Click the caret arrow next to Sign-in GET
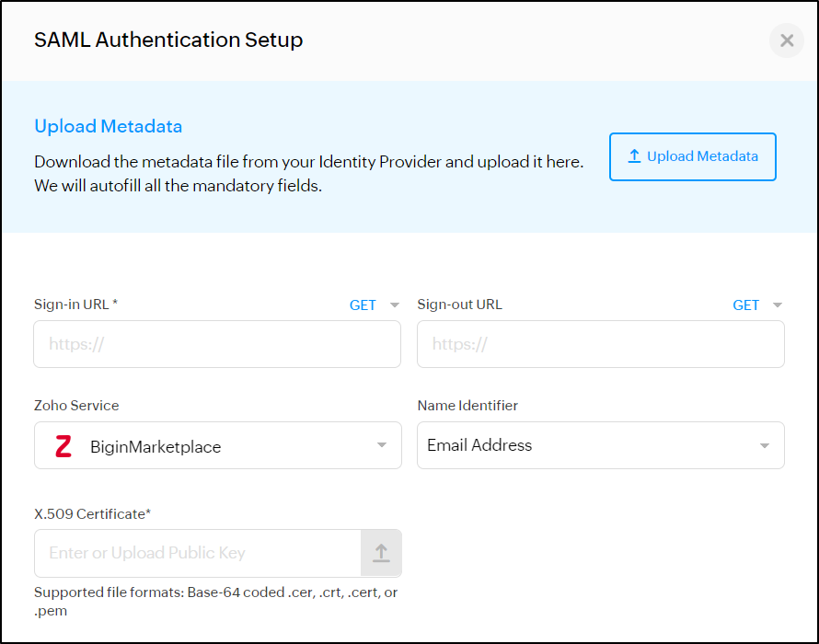Screen dimensions: 819x644 tap(395, 305)
